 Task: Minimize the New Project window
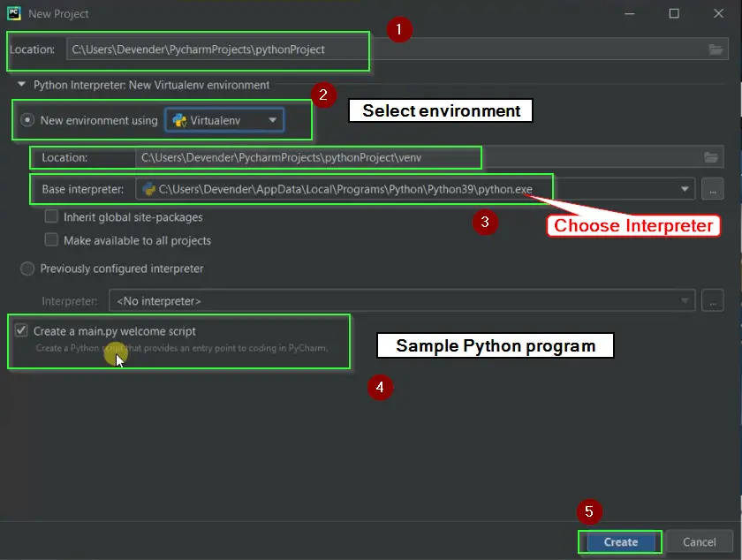(x=629, y=14)
